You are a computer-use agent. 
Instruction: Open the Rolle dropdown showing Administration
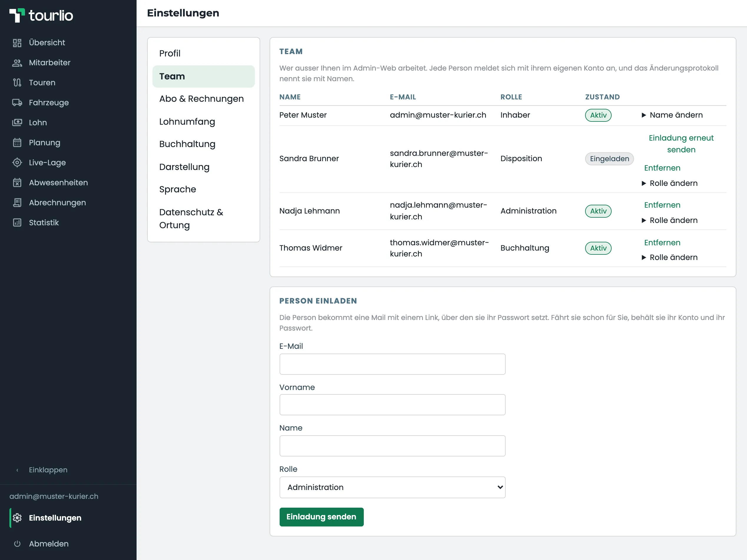point(392,487)
